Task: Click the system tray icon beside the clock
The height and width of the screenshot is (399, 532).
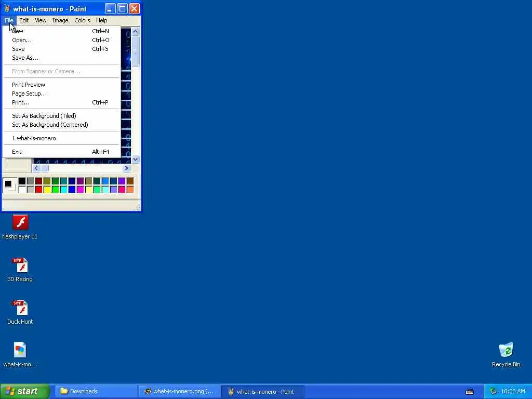Action: [x=493, y=392]
